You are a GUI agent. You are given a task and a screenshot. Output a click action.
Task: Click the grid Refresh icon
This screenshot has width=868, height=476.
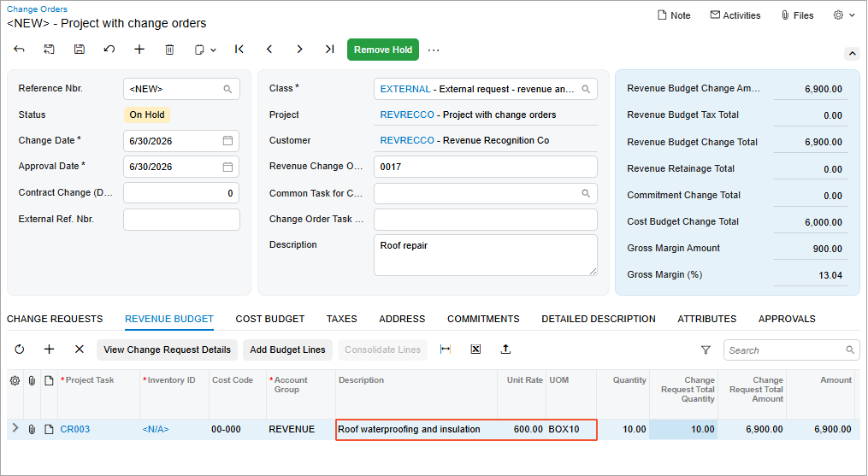(x=20, y=350)
